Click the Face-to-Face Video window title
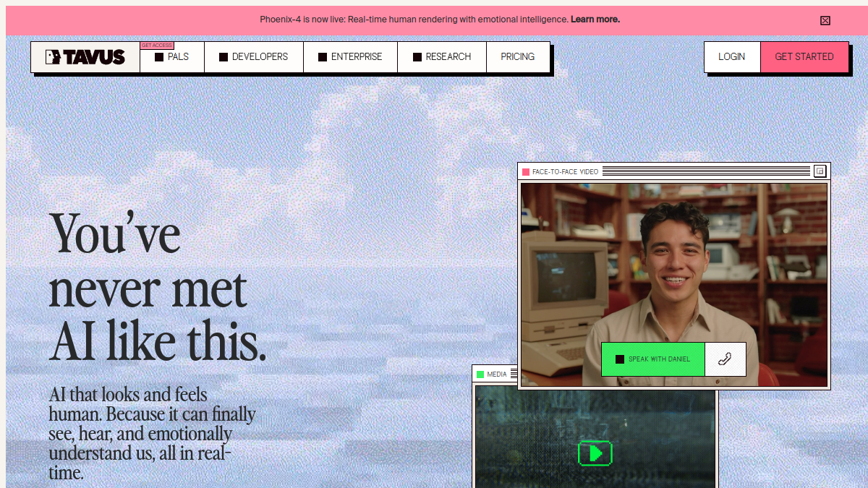The height and width of the screenshot is (488, 868). click(565, 172)
